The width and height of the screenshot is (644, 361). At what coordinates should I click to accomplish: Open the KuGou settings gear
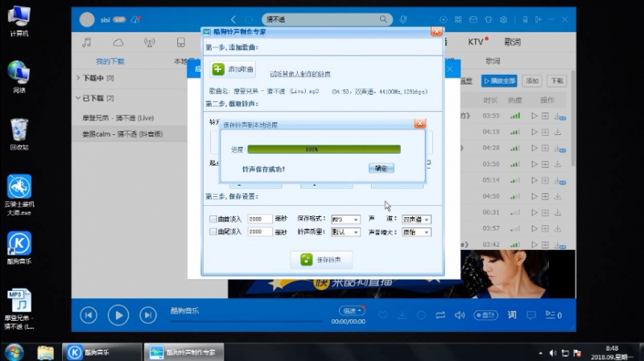click(x=504, y=19)
